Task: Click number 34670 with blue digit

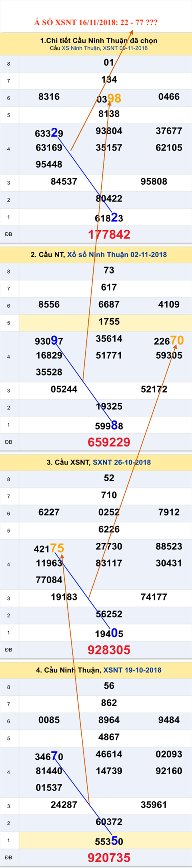Action: pyautogui.click(x=49, y=757)
